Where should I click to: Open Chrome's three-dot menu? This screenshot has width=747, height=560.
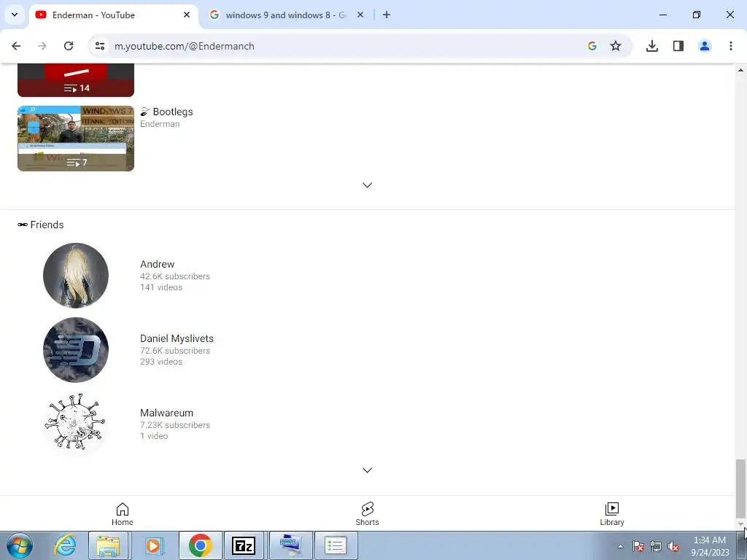pos(731,46)
